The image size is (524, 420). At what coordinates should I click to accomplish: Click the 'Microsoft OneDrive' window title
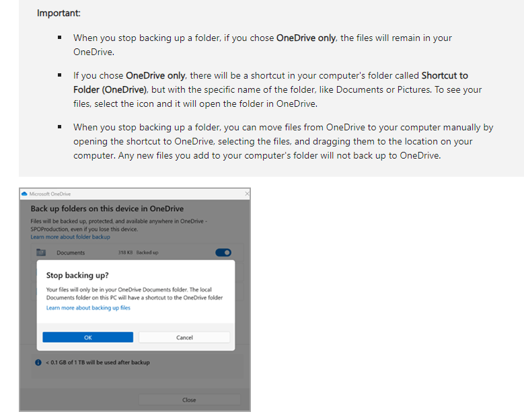tap(50, 194)
